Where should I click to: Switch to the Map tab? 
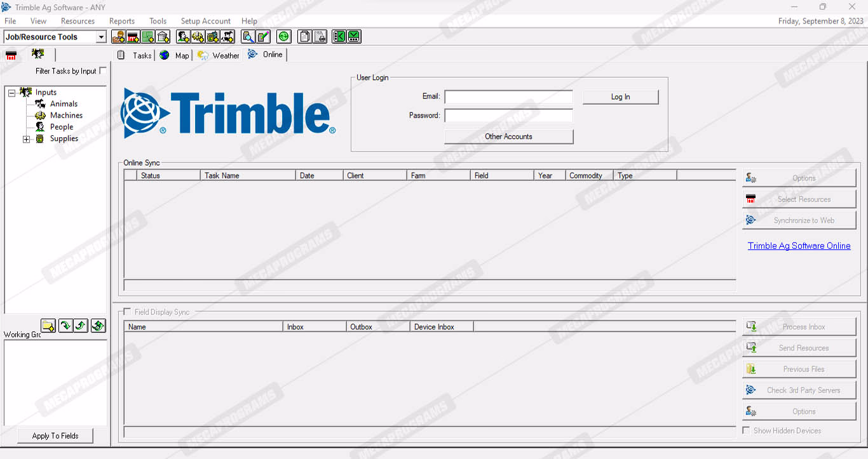[x=174, y=55]
